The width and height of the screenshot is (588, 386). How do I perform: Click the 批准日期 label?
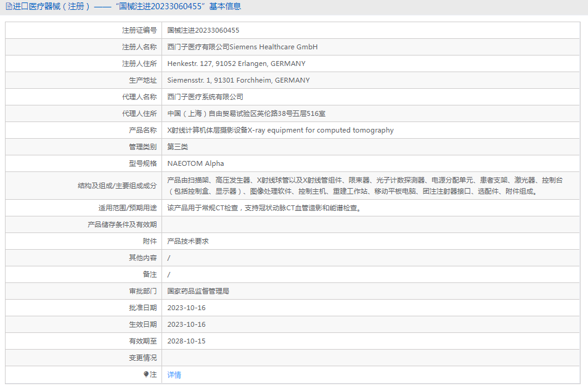pyautogui.click(x=142, y=308)
